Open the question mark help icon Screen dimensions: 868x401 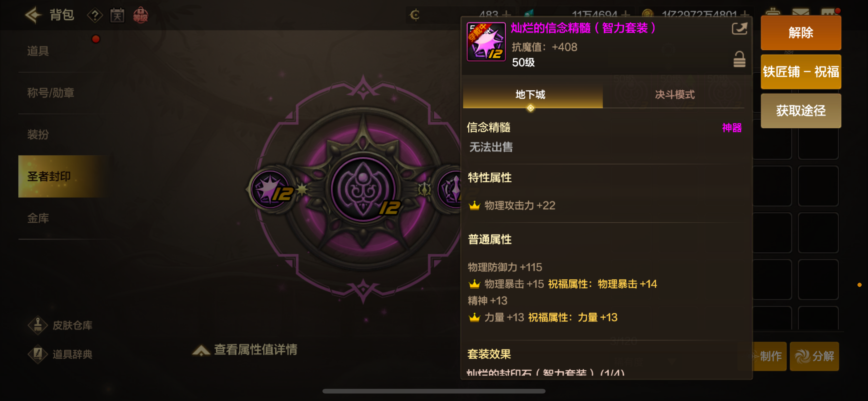95,16
